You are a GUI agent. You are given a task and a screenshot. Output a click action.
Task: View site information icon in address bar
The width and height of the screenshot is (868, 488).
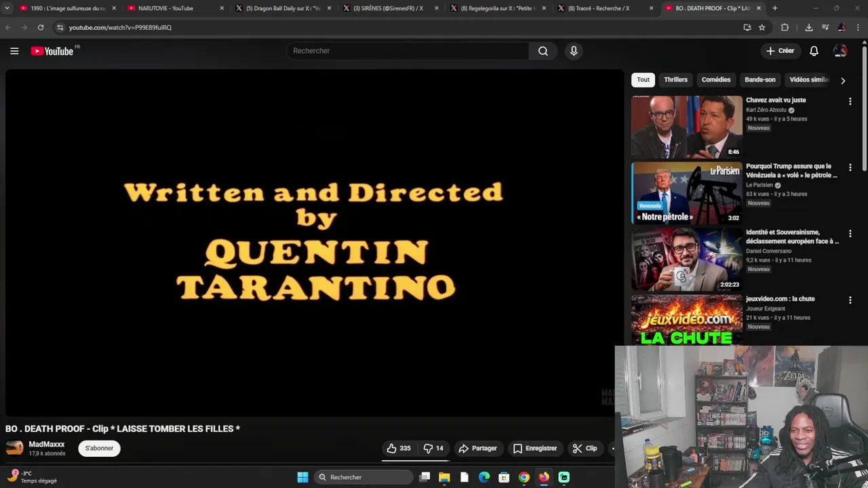coord(60,27)
